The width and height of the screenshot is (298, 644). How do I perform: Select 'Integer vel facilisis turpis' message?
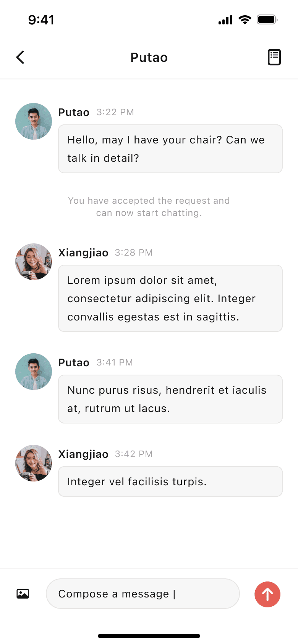click(x=170, y=481)
